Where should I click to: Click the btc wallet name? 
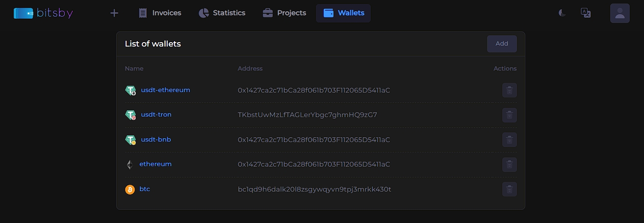tap(145, 189)
